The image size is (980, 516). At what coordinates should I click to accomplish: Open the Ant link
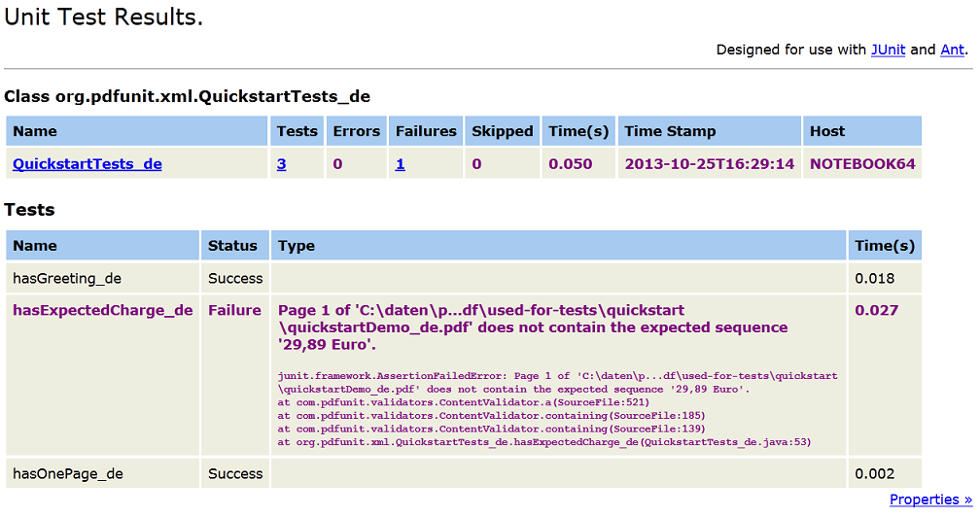pos(952,50)
